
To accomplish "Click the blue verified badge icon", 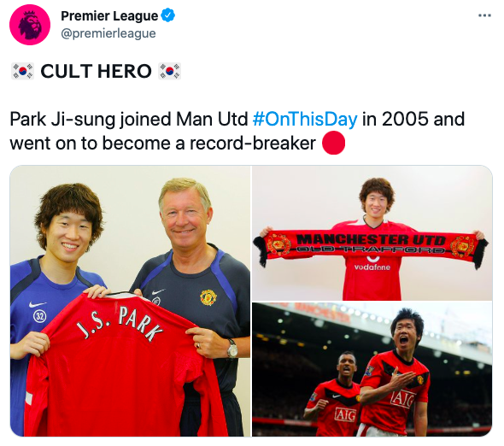I will (167, 15).
